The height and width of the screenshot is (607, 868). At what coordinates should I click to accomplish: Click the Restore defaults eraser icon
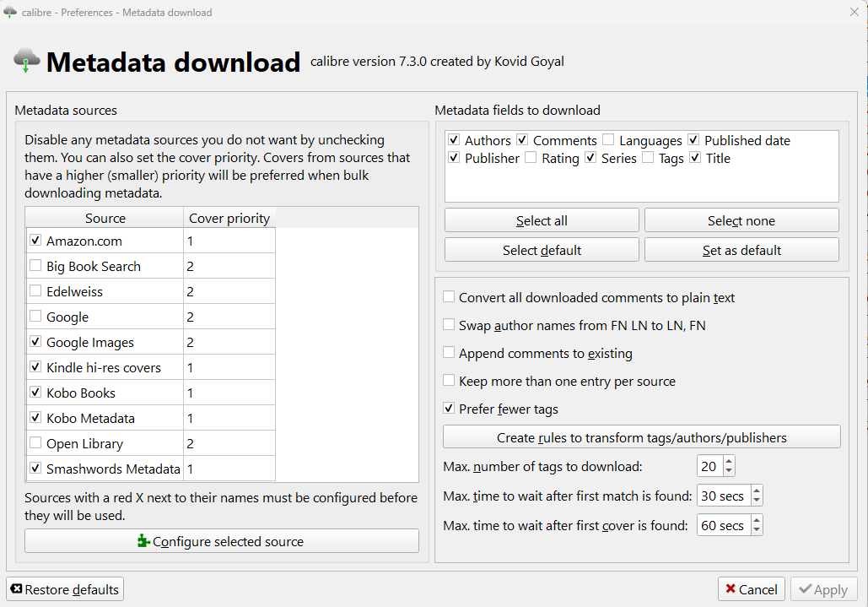[x=17, y=588]
